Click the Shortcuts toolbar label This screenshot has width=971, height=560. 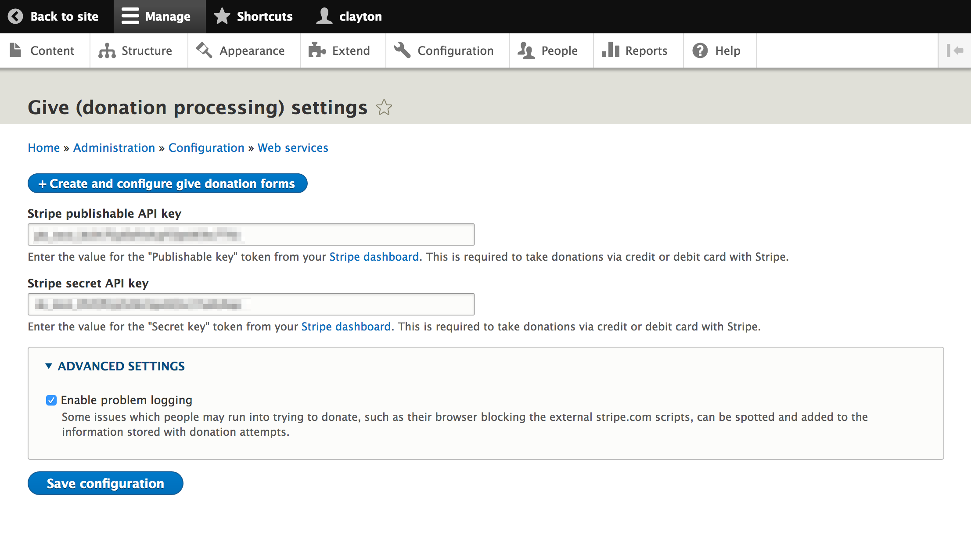265,17
